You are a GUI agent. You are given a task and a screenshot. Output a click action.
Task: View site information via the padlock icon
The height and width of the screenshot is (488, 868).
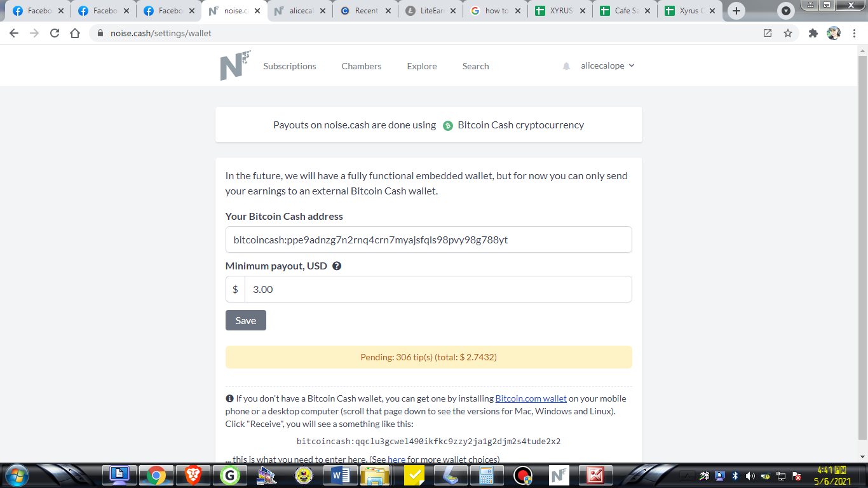pyautogui.click(x=100, y=33)
